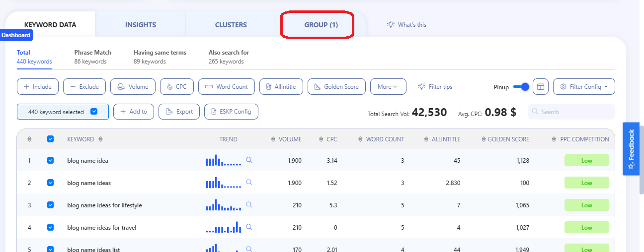Screen dimensions: 644x252
Task: Toggle the Pinup switch
Action: point(521,87)
